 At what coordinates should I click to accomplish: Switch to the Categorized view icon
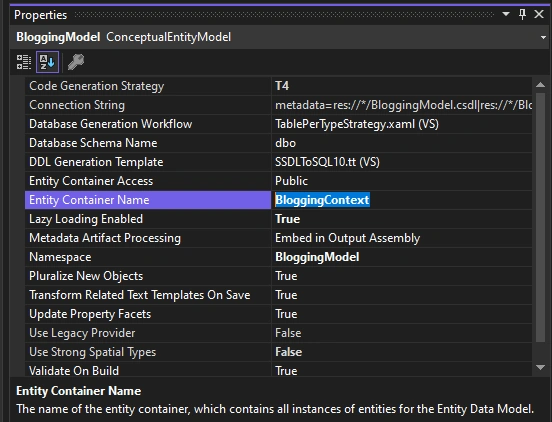coord(24,62)
